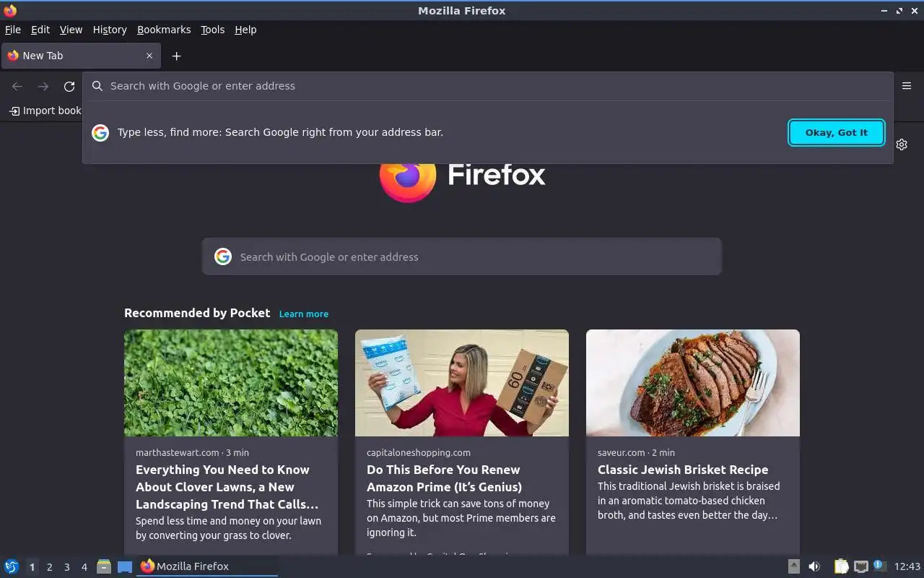Click Google icon in search tip
924x578 pixels.
(100, 132)
